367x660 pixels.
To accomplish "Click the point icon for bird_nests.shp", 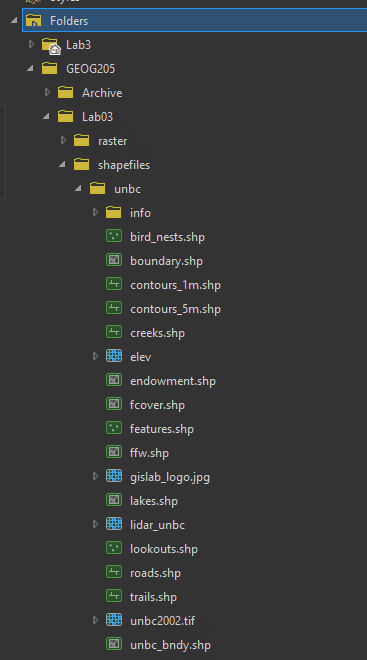I will click(x=114, y=236).
